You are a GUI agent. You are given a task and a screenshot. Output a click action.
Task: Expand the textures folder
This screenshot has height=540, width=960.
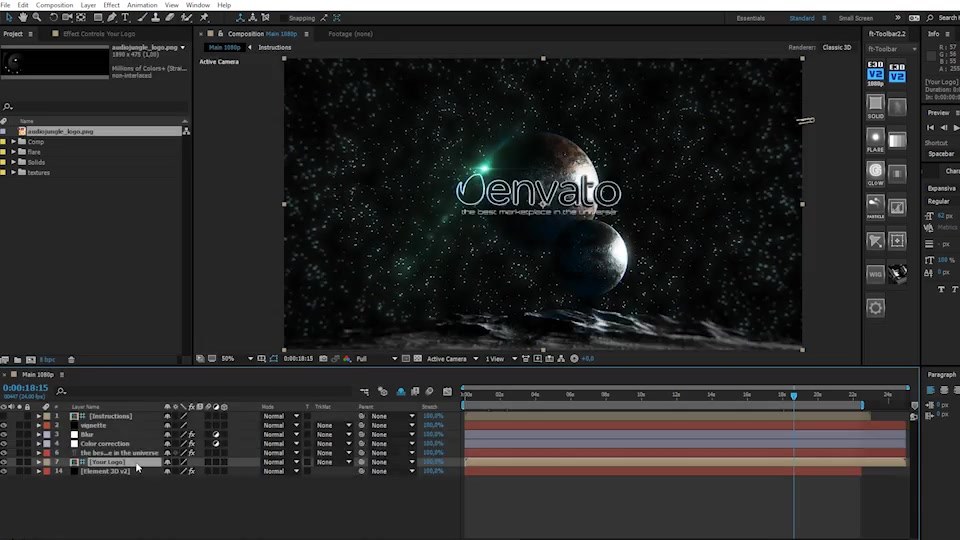pyautogui.click(x=13, y=172)
